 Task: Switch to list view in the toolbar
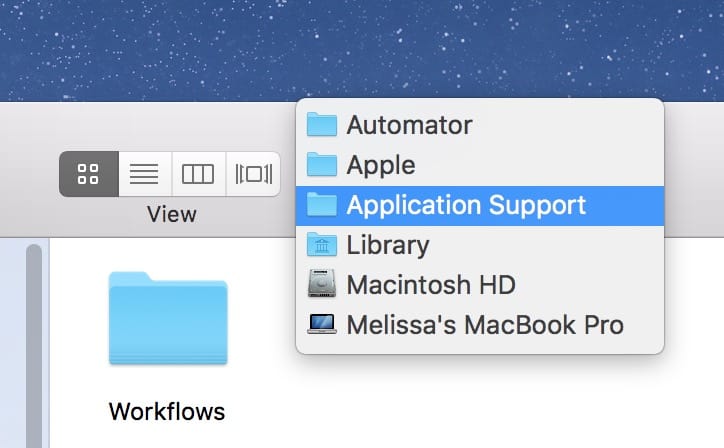click(145, 174)
